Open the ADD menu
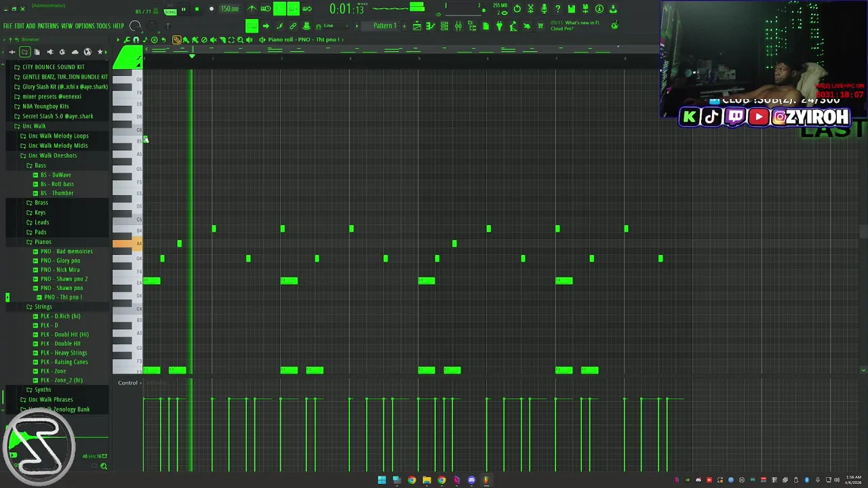The image size is (868, 488). tap(31, 26)
